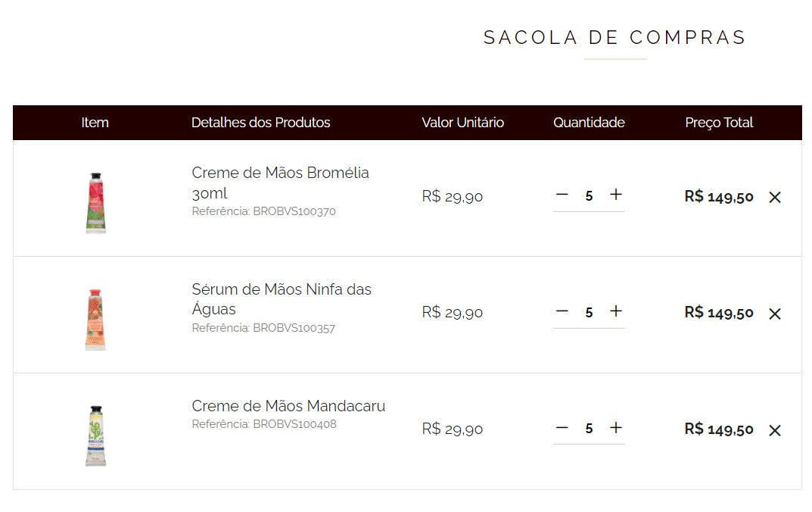Click the Quantidade column header
The height and width of the screenshot is (512, 812).
589,123
